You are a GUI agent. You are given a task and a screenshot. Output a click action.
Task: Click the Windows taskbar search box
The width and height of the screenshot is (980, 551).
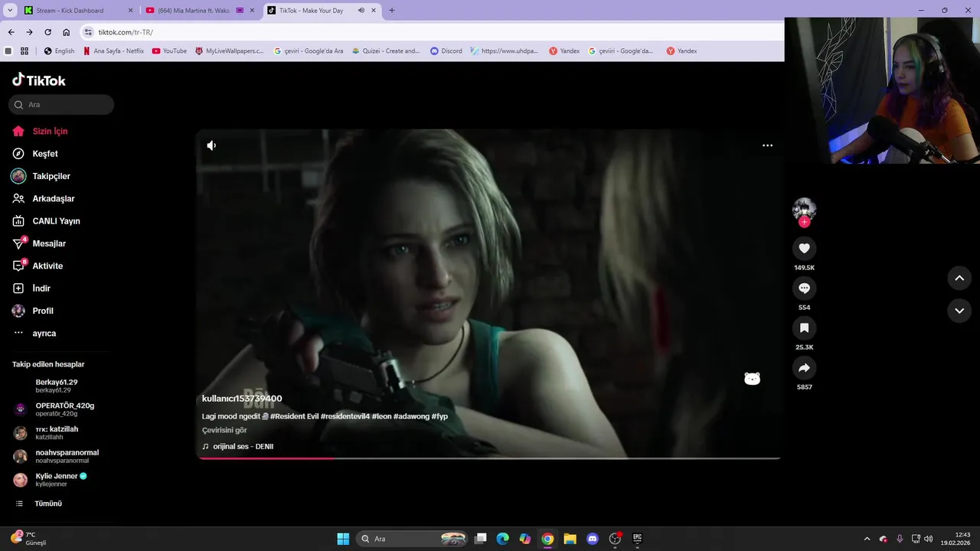(412, 539)
